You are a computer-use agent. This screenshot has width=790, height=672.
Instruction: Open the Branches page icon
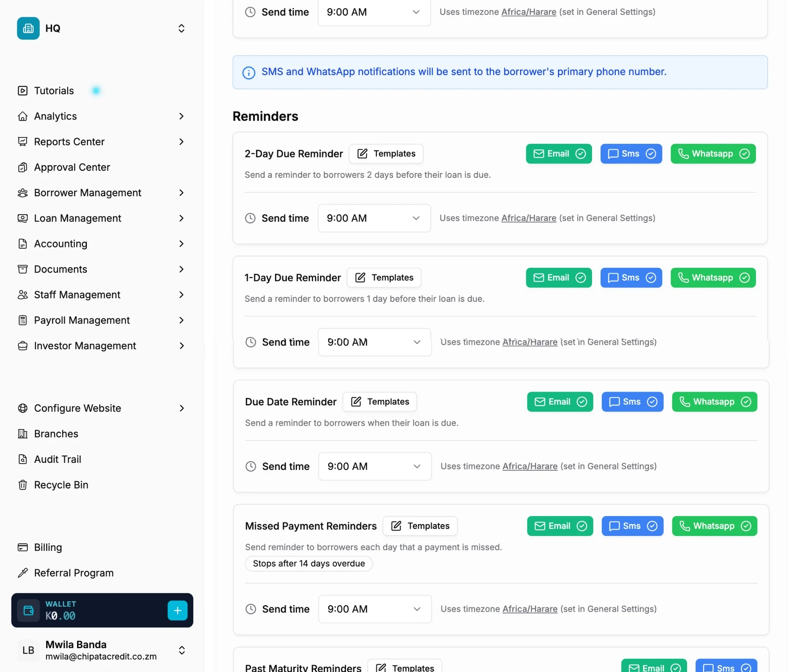coord(22,434)
